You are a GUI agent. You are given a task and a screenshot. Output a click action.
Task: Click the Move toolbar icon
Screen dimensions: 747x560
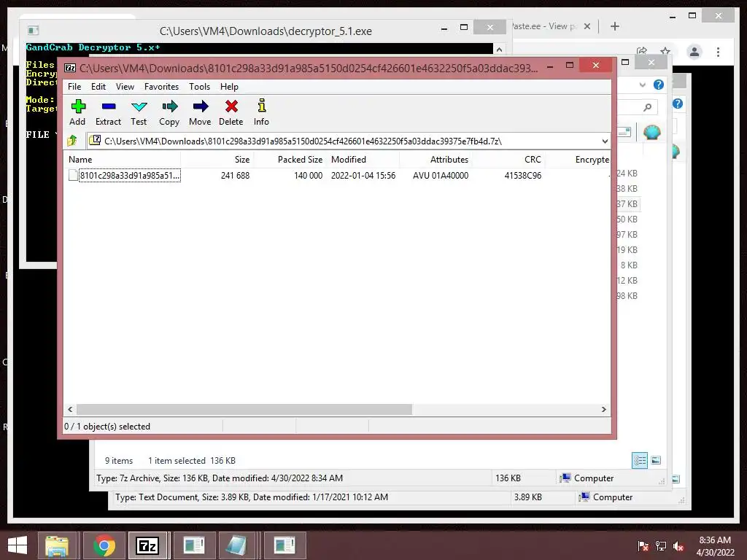click(200, 106)
